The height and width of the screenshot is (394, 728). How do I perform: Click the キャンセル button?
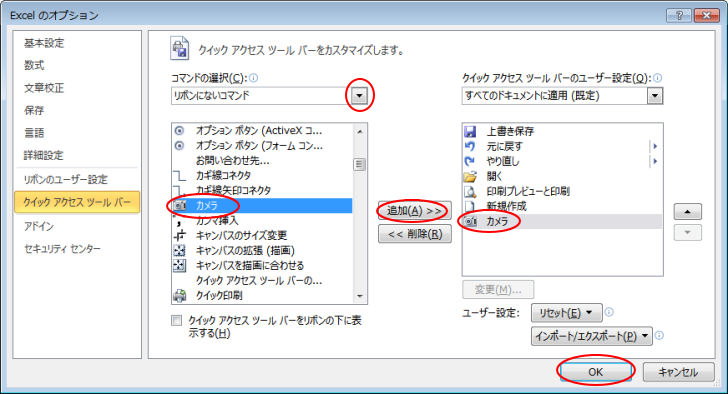tap(678, 372)
